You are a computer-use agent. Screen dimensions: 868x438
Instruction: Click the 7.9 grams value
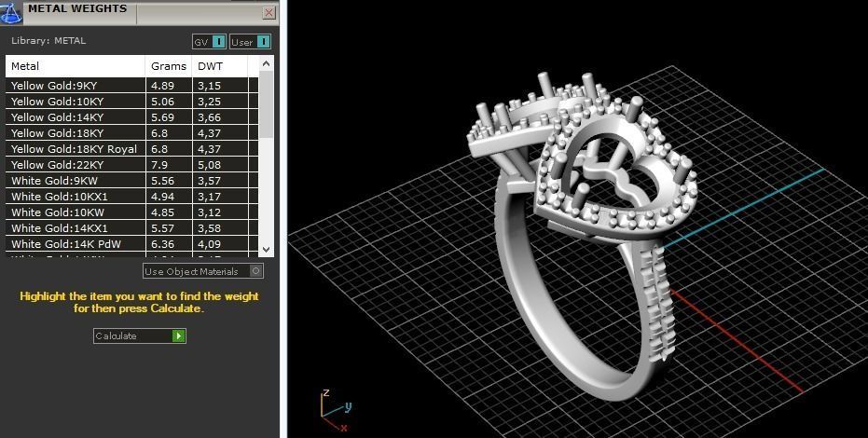tap(159, 165)
